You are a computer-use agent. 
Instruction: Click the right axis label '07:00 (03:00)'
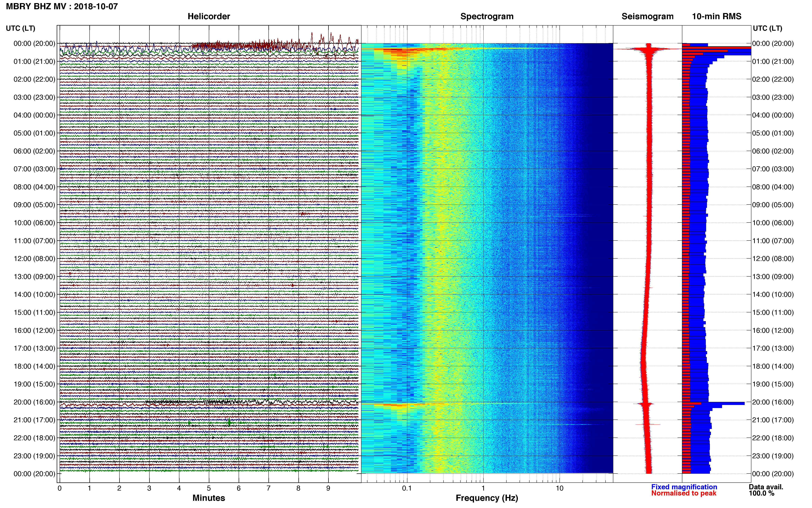(773, 169)
